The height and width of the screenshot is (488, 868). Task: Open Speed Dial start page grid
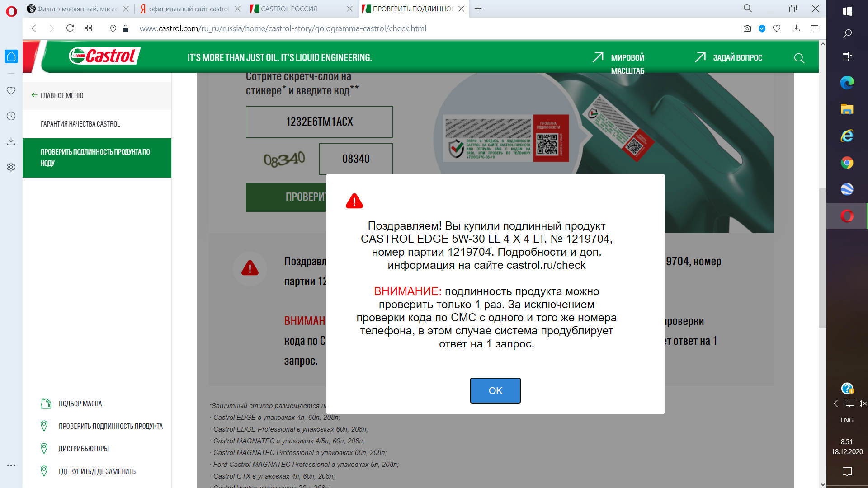click(x=88, y=28)
